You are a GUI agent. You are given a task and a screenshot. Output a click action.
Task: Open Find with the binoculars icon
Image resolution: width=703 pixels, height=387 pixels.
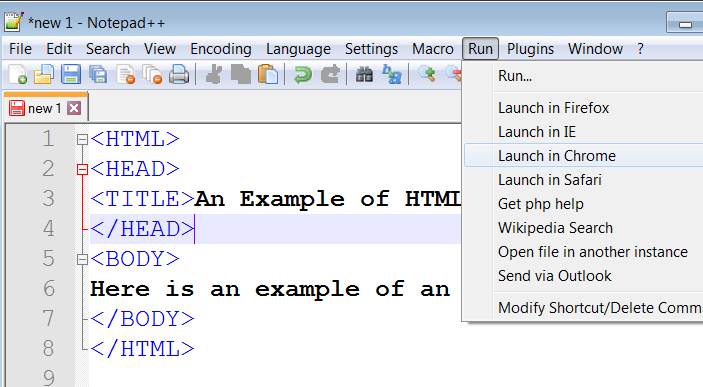coord(364,74)
